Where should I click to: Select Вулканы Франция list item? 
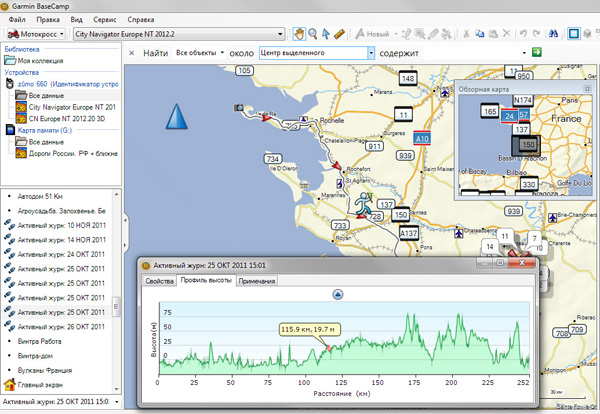point(45,370)
